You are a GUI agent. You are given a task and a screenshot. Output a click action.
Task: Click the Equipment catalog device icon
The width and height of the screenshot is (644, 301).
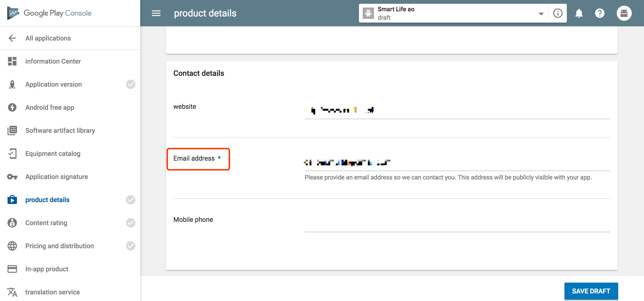point(12,154)
